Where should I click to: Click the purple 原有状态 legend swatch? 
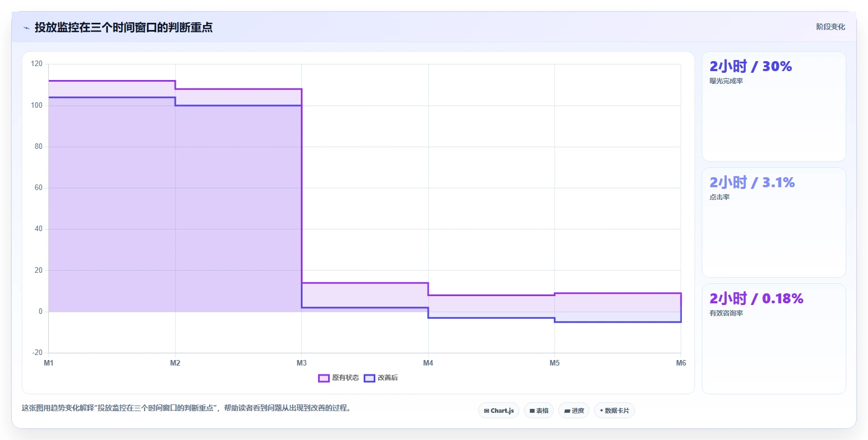pos(324,378)
